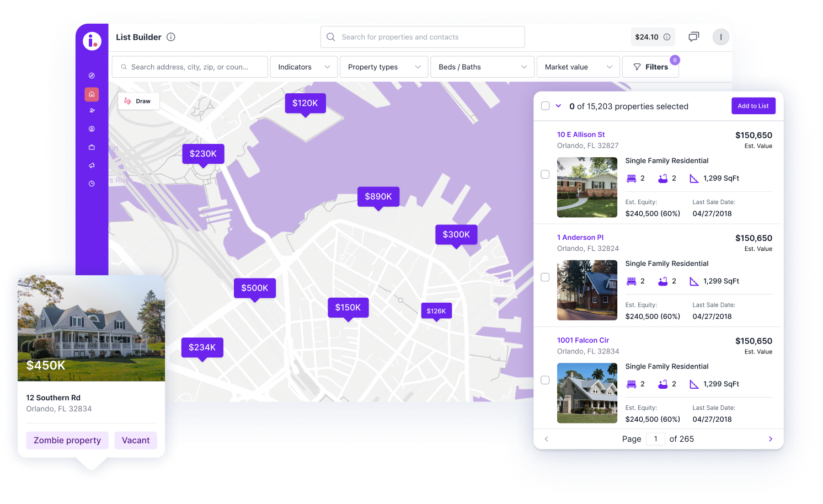
Task: Expand the Indicators dropdown
Action: (x=303, y=67)
